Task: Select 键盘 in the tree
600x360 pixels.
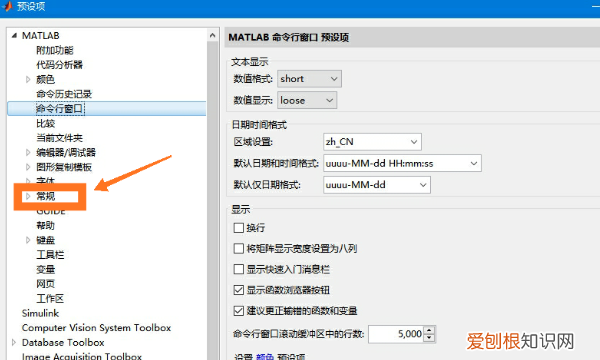Action: pos(46,240)
